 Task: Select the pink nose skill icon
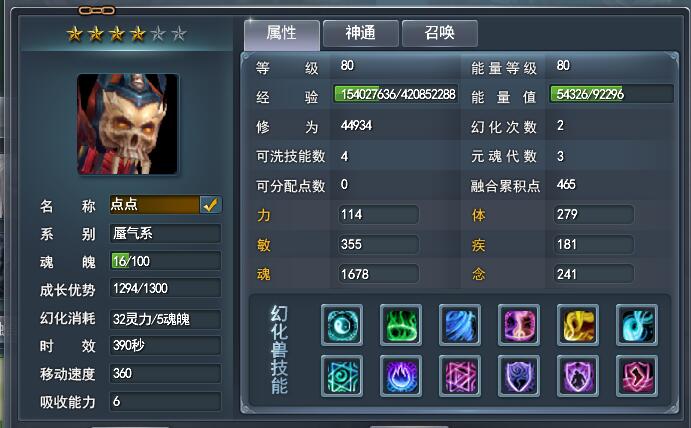click(x=519, y=325)
